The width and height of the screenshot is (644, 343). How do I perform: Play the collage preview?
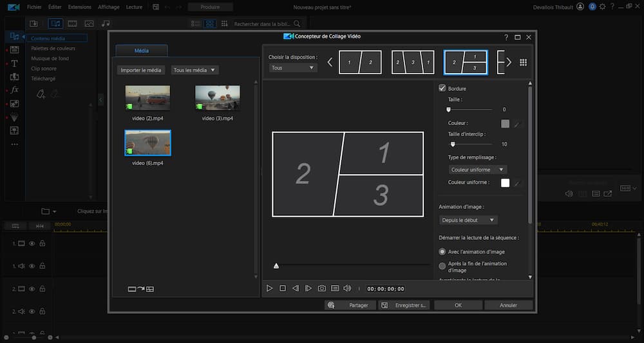[269, 289]
